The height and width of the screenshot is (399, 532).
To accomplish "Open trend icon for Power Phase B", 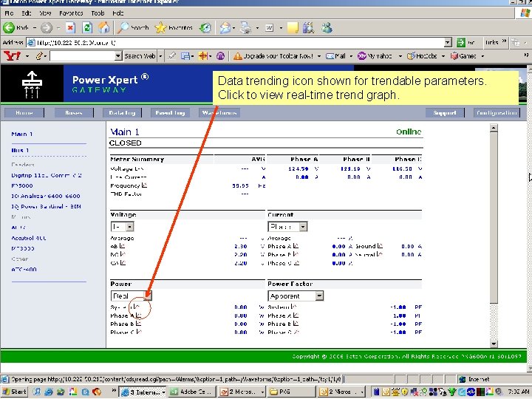I will tap(138, 324).
